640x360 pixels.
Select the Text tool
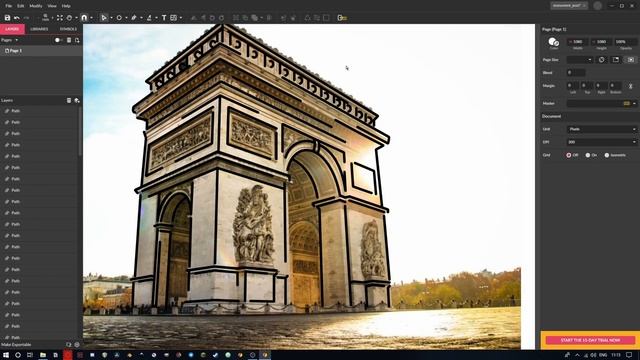coord(164,18)
